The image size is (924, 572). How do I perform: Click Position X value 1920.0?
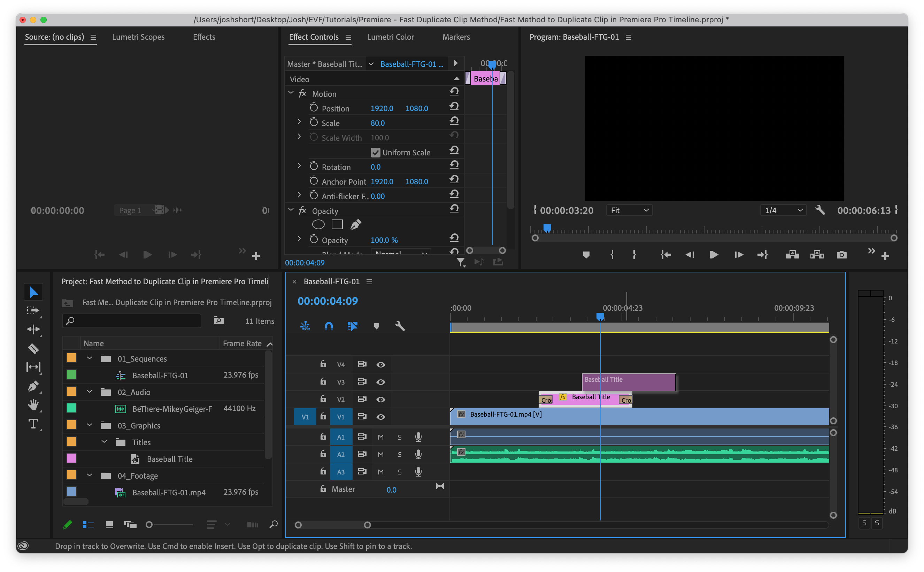point(382,108)
